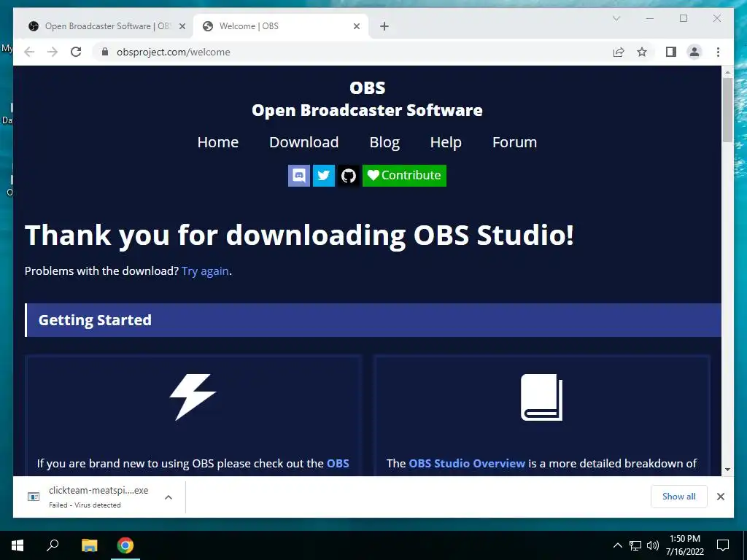747x560 pixels.
Task: Share this page icon
Action: coord(619,52)
